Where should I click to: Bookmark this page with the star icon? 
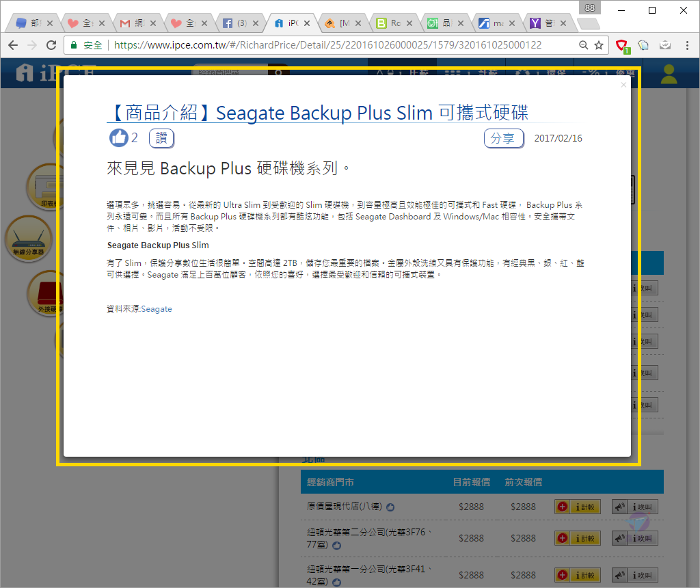click(599, 45)
